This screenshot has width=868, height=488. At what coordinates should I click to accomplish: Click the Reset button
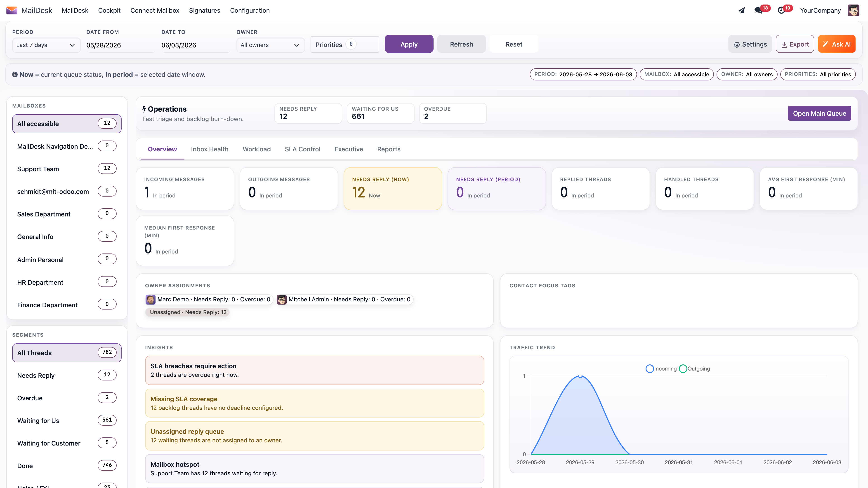tap(514, 44)
